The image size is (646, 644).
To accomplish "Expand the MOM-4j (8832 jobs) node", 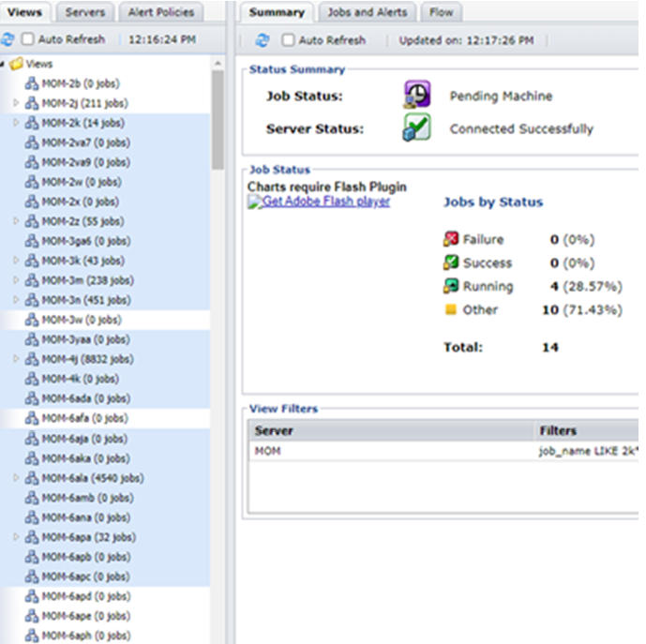I will (16, 359).
